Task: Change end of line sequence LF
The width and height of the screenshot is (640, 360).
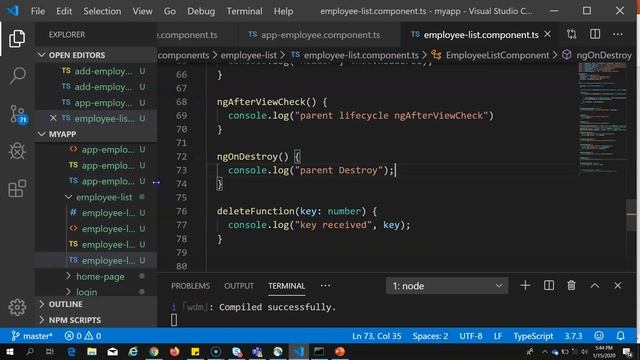Action: tap(498, 336)
